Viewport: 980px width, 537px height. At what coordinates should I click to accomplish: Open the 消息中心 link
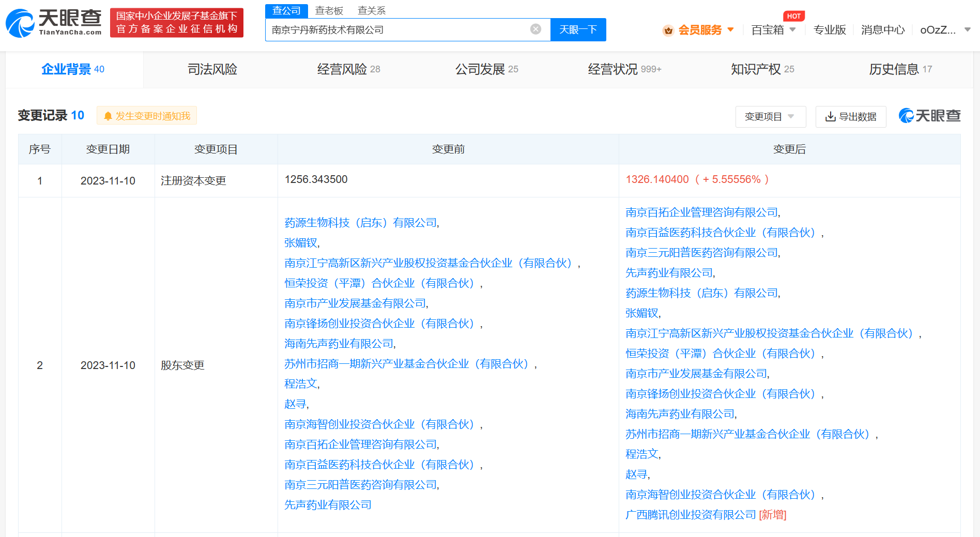point(882,30)
